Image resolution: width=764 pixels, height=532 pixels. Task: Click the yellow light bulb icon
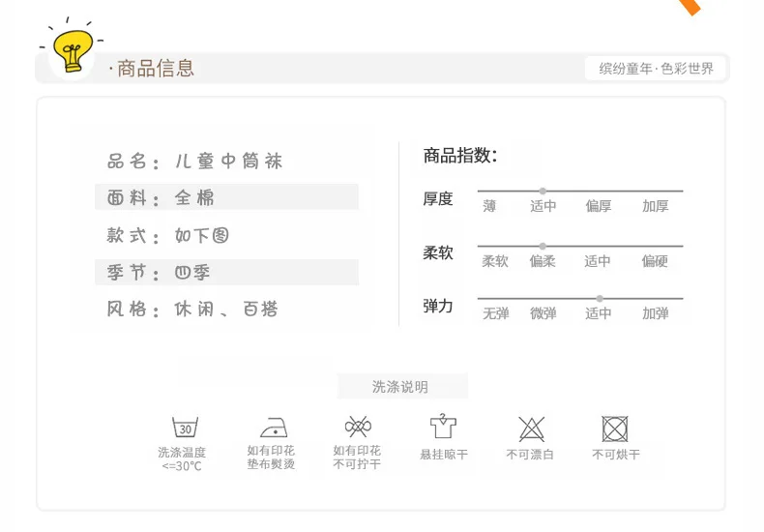[x=73, y=50]
